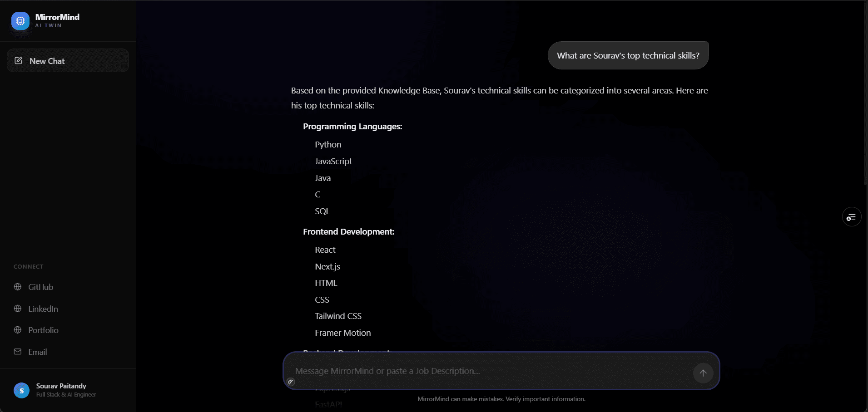The height and width of the screenshot is (412, 868).
Task: Click the blue S avatar of Sourav Paitandy
Action: click(x=21, y=390)
